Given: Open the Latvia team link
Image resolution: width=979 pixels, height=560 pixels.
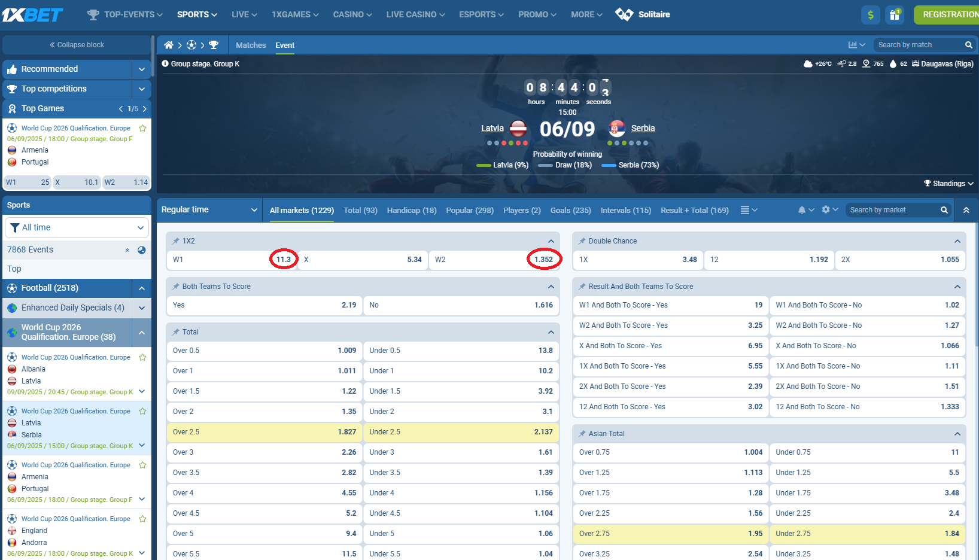Looking at the screenshot, I should coord(492,128).
